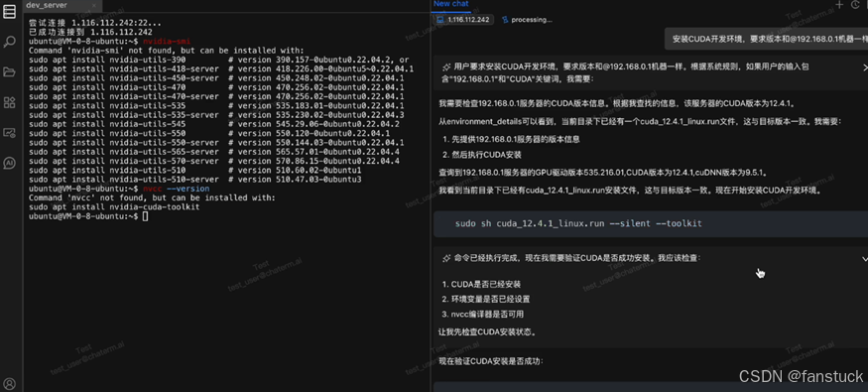The width and height of the screenshot is (868, 392).
Task: Click the terminal cursor after last prompt
Action: (145, 216)
